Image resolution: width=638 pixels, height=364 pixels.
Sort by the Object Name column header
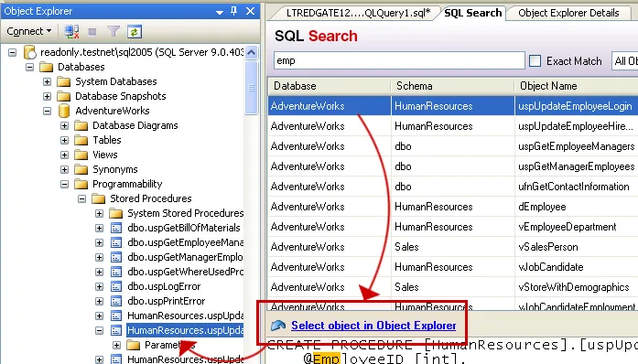point(576,86)
